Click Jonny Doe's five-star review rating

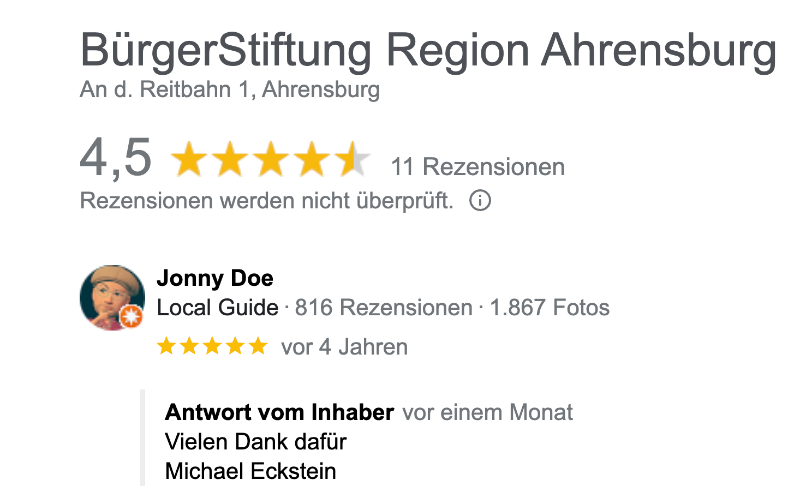pyautogui.click(x=212, y=346)
